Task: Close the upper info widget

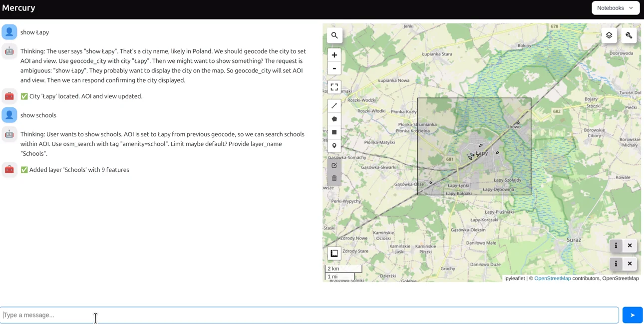Action: click(x=630, y=246)
